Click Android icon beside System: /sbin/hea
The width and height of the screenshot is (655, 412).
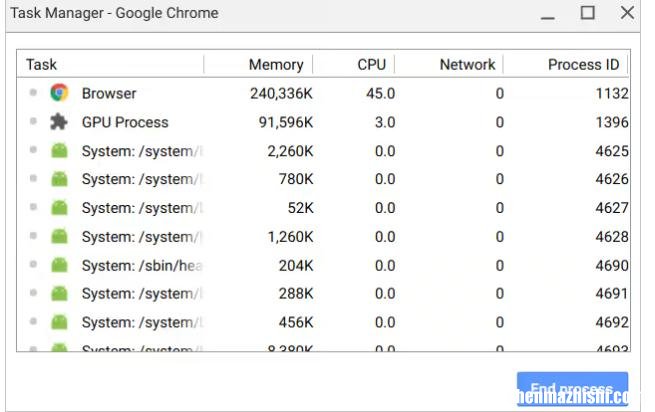59,265
